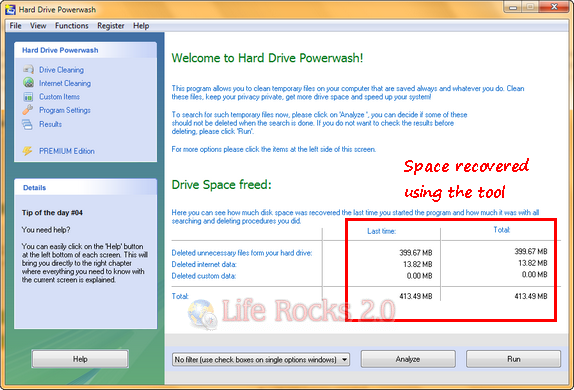Click the 'Drive Space freed:' heading
574x390 pixels.
pyautogui.click(x=221, y=185)
